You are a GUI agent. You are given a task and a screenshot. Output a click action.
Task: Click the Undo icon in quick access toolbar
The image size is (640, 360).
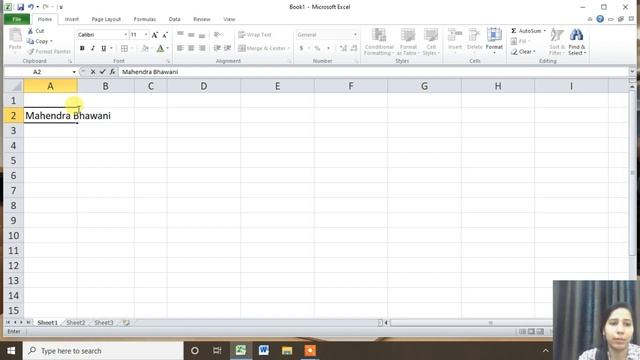tap(31, 7)
